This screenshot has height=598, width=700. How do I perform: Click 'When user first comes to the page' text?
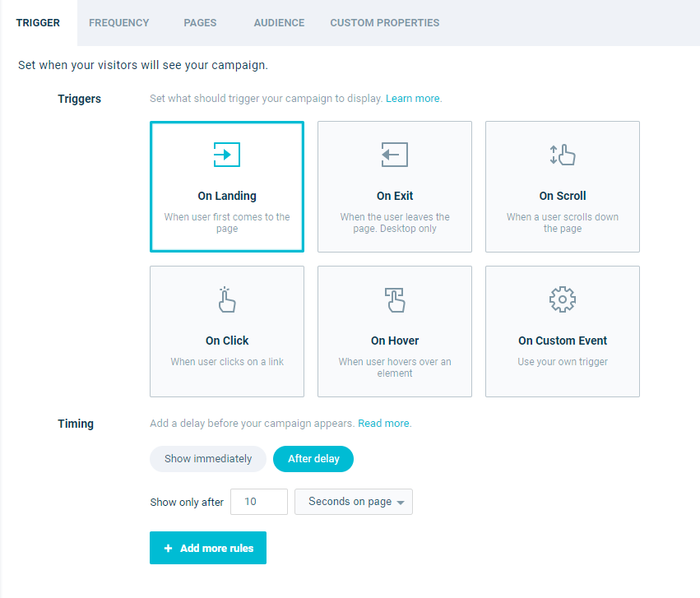point(227,223)
